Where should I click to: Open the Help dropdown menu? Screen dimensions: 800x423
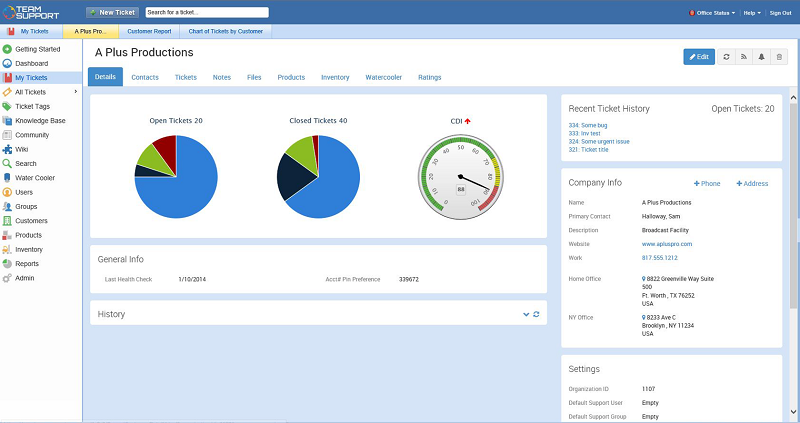[751, 13]
